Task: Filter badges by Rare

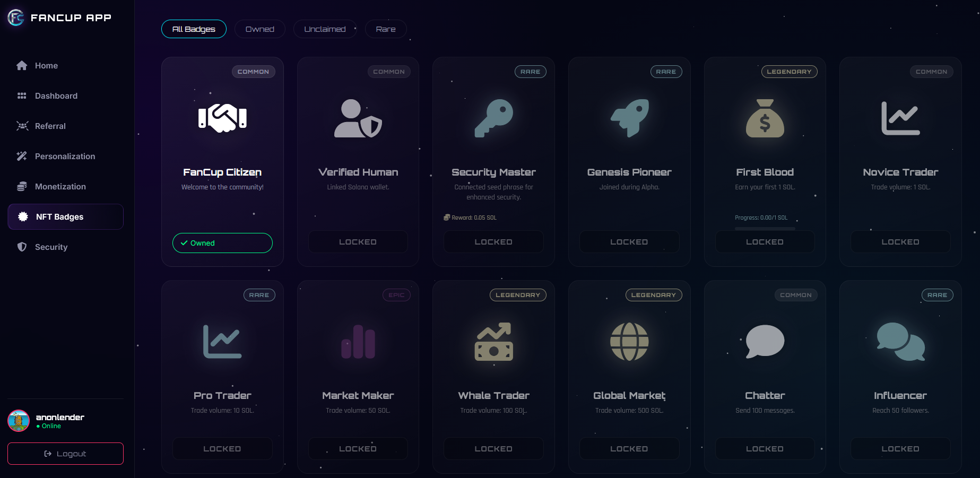Action: (x=386, y=29)
